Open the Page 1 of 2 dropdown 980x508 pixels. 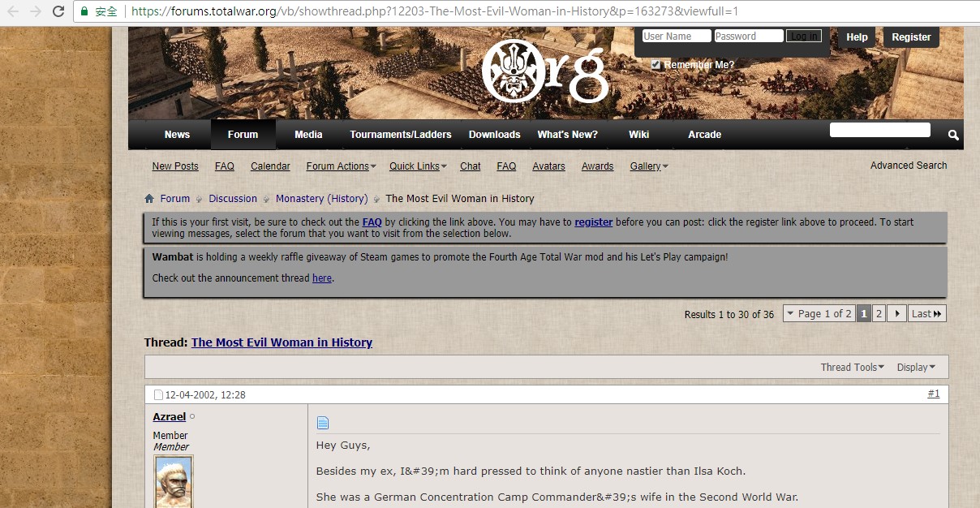click(819, 314)
